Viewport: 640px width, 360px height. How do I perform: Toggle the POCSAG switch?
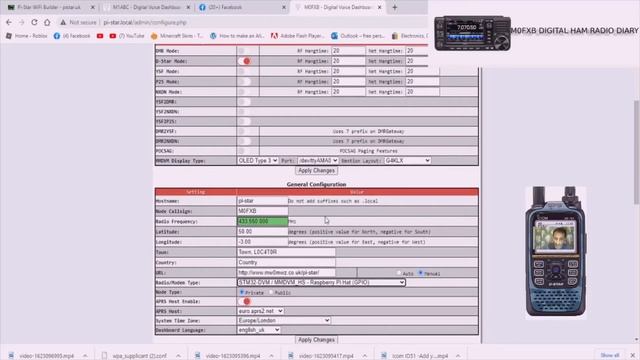[x=244, y=151]
